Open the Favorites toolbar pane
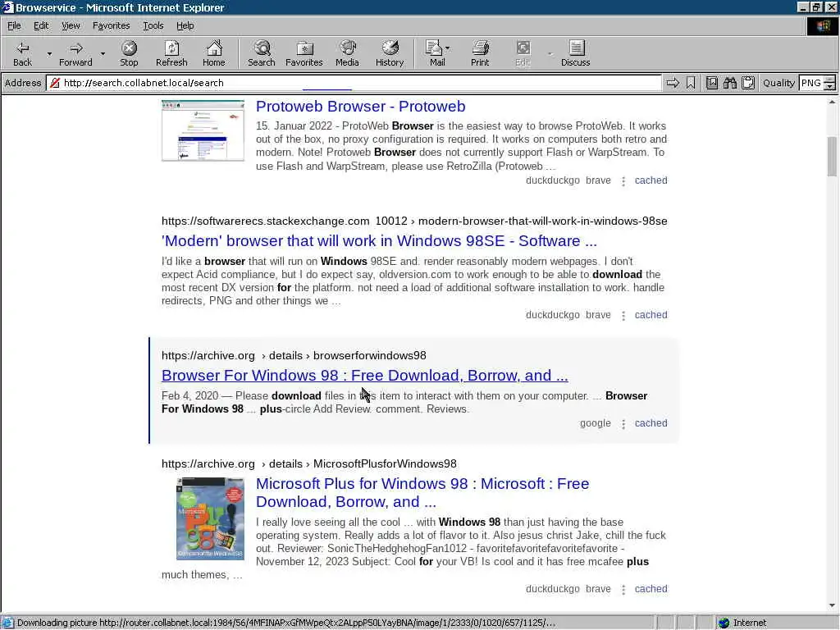Viewport: 840px width, 630px height. tap(304, 53)
